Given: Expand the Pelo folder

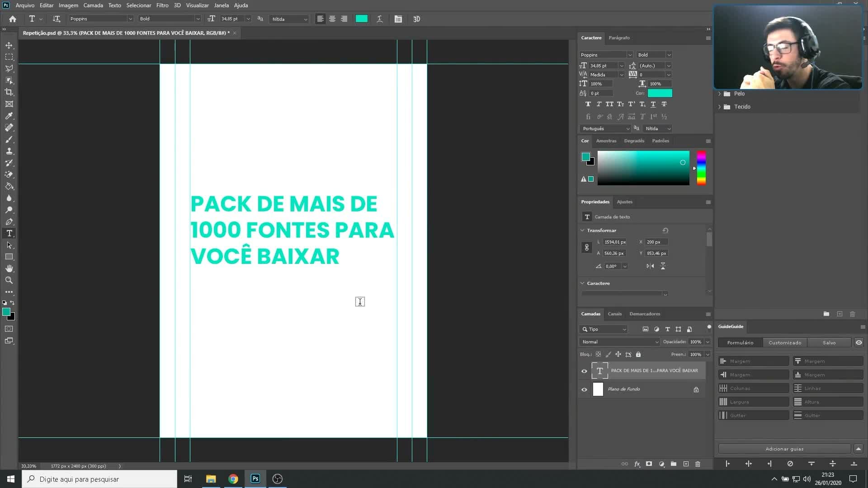Looking at the screenshot, I should [x=719, y=94].
